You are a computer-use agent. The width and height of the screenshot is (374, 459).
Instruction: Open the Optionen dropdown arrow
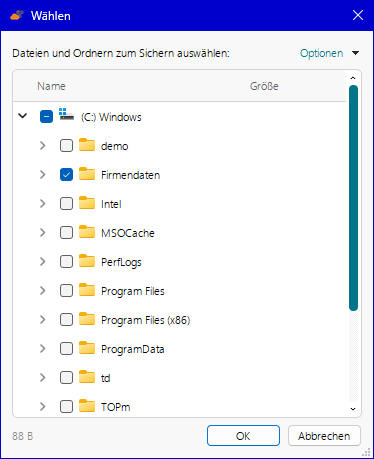click(x=356, y=53)
